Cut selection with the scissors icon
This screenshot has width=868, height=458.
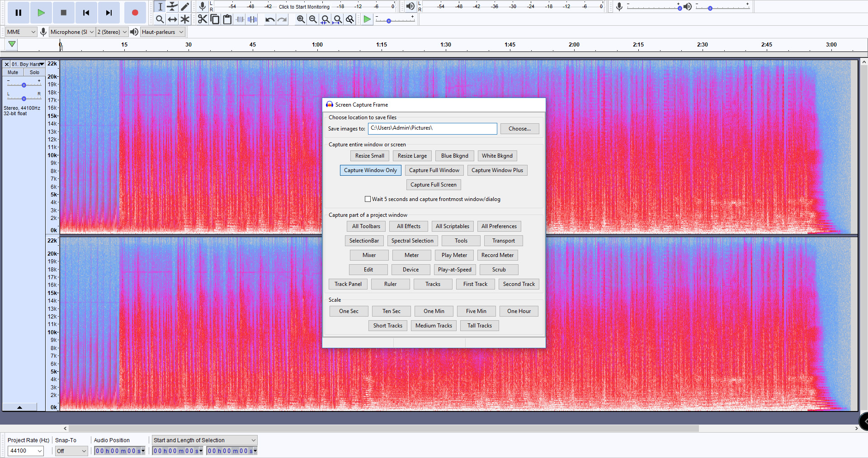(203, 19)
